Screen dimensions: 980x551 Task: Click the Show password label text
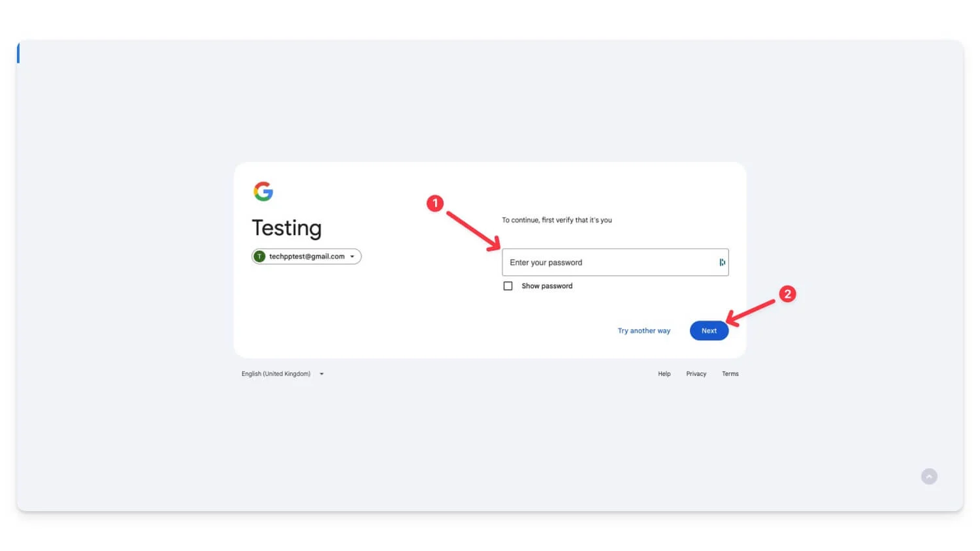point(547,286)
